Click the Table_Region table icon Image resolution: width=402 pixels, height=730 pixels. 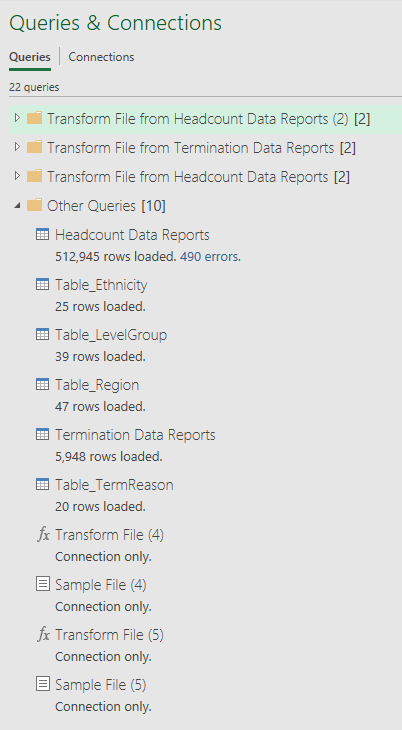tap(42, 384)
